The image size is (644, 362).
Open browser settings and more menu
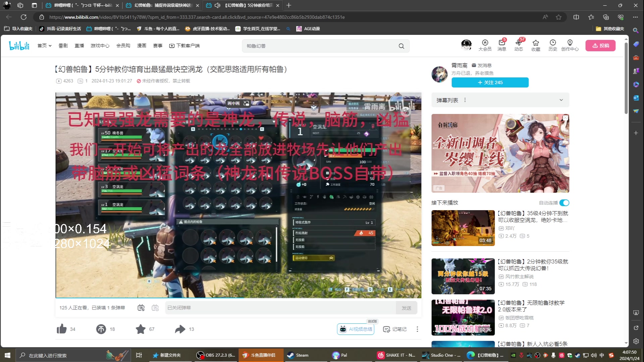click(635, 17)
